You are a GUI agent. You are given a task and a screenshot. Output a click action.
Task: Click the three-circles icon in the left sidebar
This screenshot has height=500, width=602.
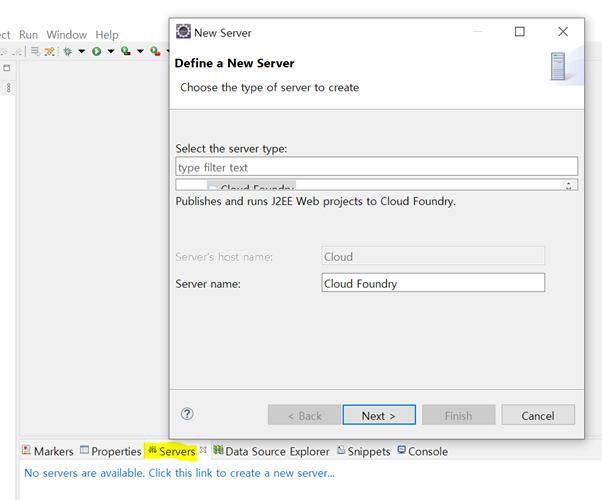pos(9,88)
